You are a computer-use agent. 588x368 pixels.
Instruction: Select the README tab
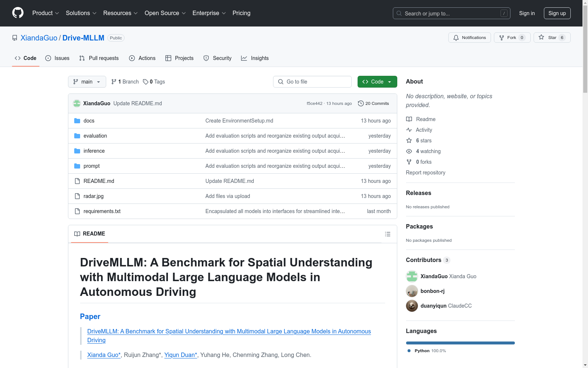(x=90, y=234)
